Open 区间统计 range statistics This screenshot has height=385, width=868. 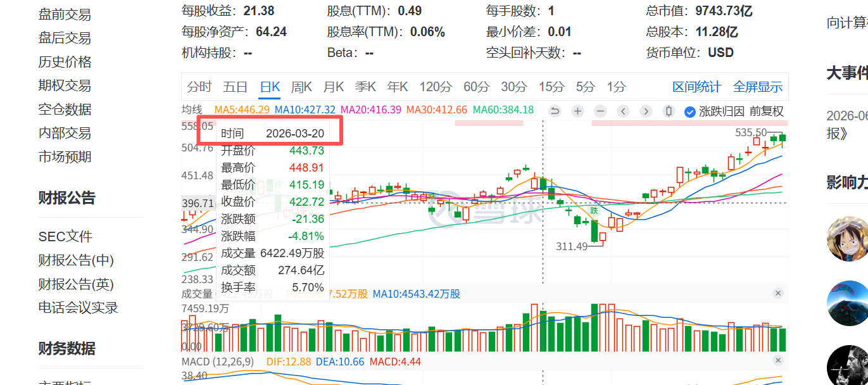tap(696, 87)
